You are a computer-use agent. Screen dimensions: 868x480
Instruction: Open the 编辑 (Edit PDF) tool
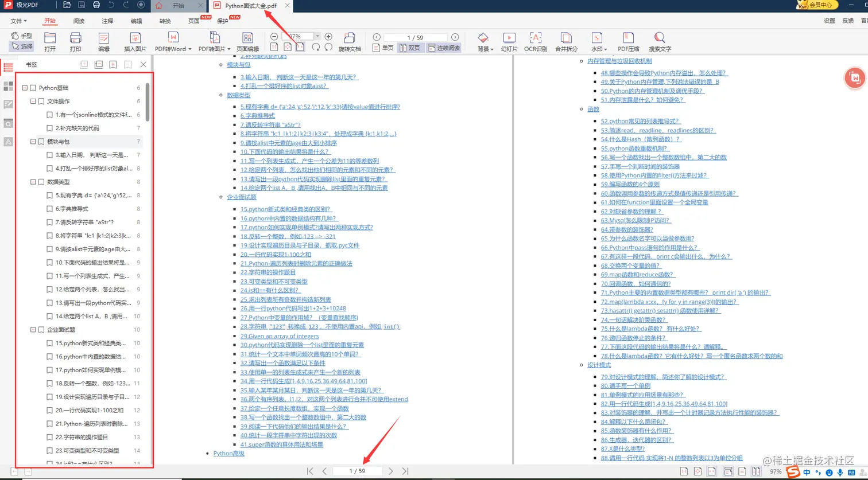point(104,41)
